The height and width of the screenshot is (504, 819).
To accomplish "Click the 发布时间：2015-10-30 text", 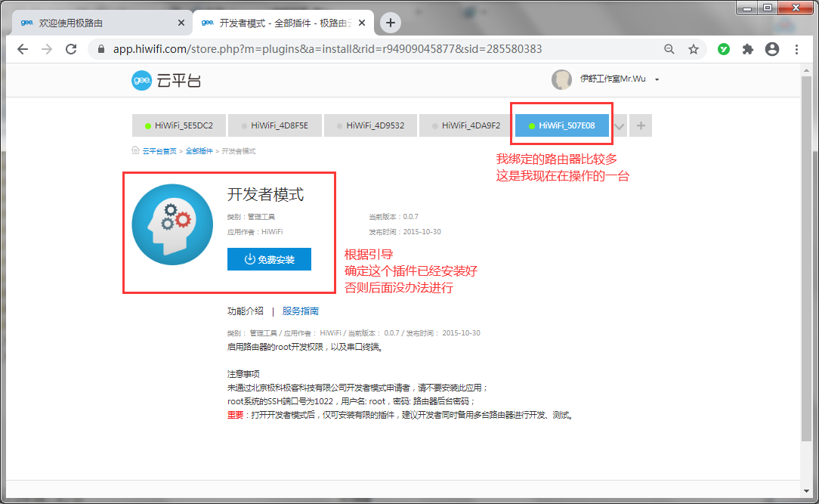I will 405,232.
